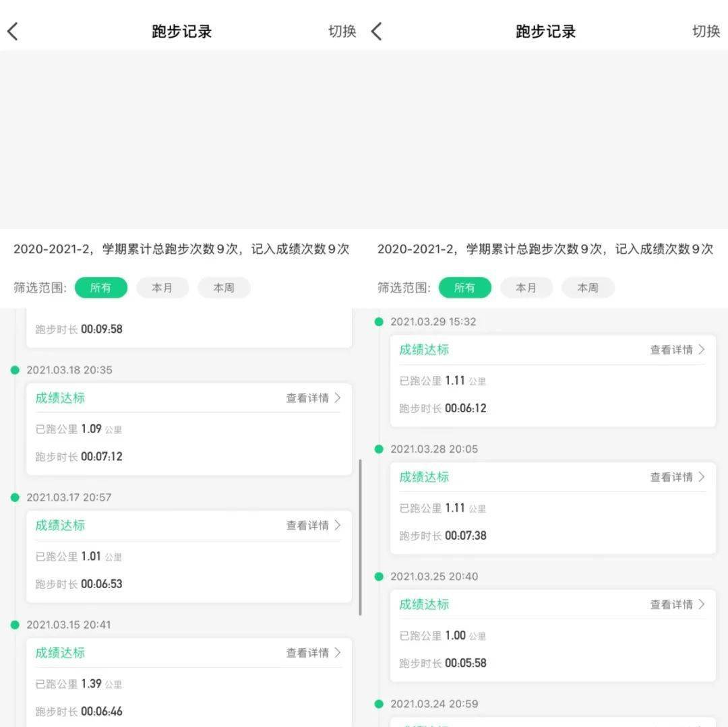Tap the back arrow in right screen
The height and width of the screenshot is (727, 728).
coord(377,32)
